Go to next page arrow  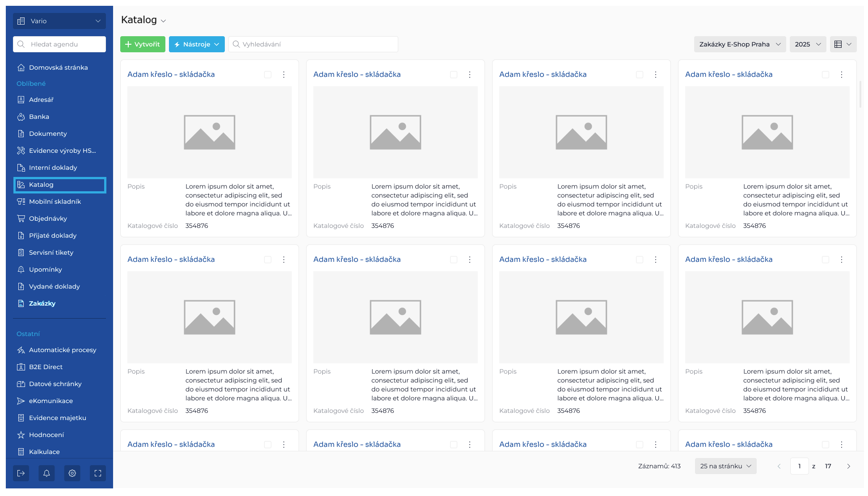[848, 466]
